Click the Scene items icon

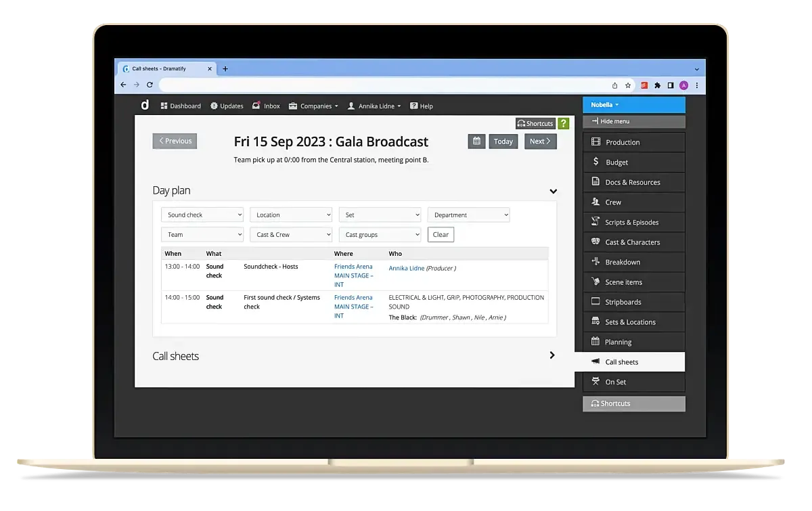coord(595,281)
